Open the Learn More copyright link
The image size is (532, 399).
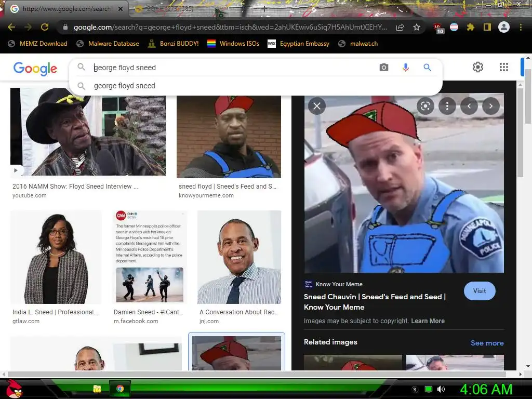428,321
